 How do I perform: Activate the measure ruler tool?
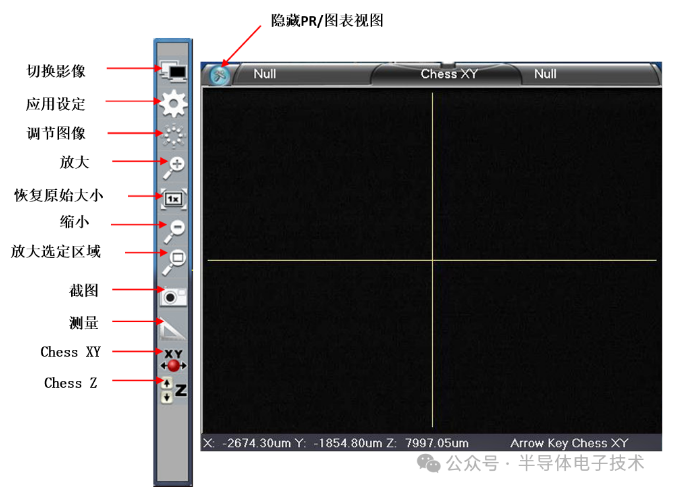coord(172,329)
